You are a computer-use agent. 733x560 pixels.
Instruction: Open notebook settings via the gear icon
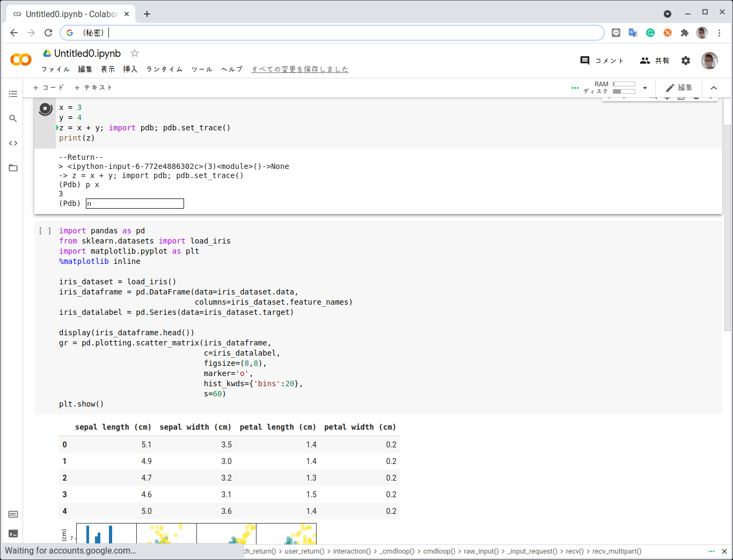686,61
